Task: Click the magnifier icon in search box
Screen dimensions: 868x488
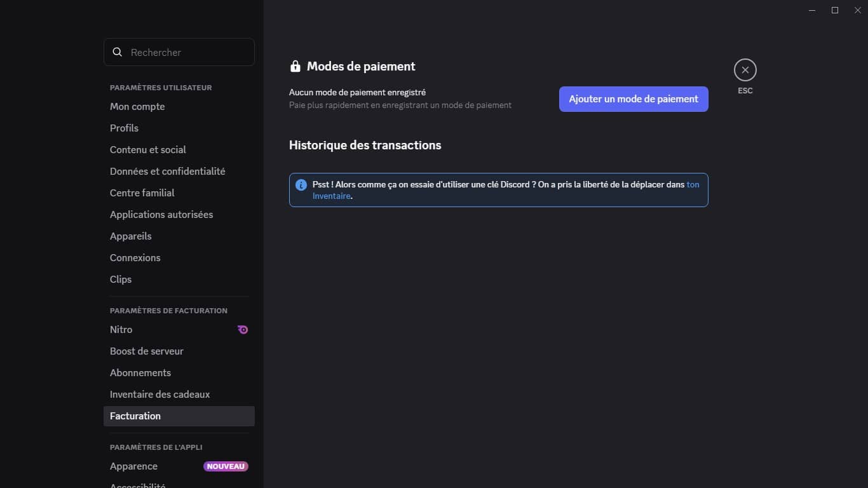Action: point(118,52)
